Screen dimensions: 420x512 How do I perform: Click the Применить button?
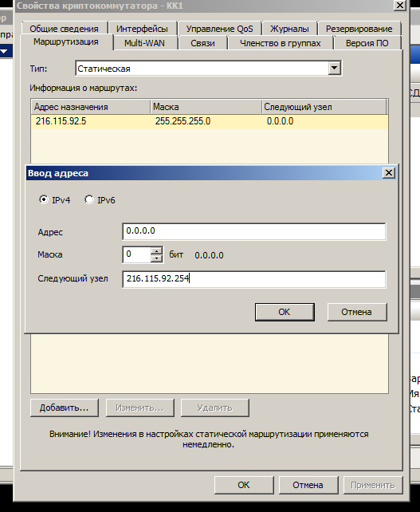click(373, 485)
